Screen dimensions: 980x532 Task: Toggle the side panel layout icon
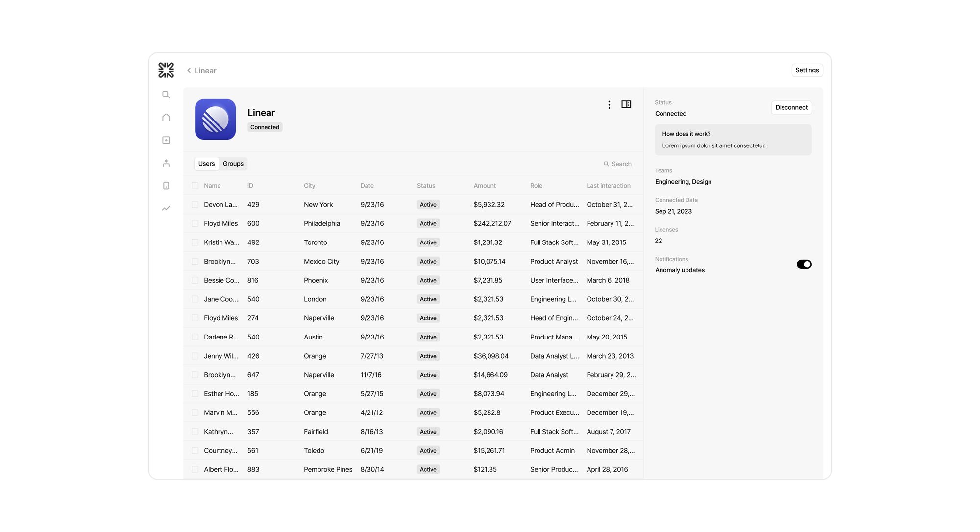click(626, 104)
